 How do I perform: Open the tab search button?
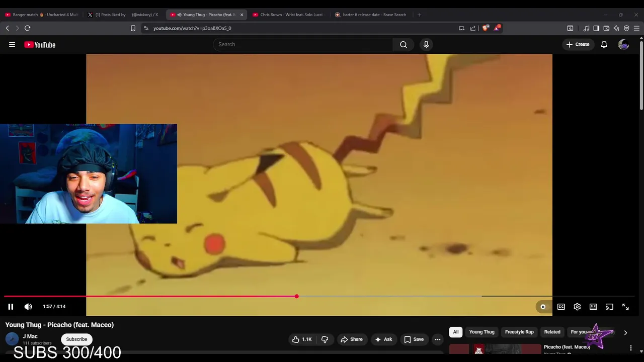pos(570,28)
